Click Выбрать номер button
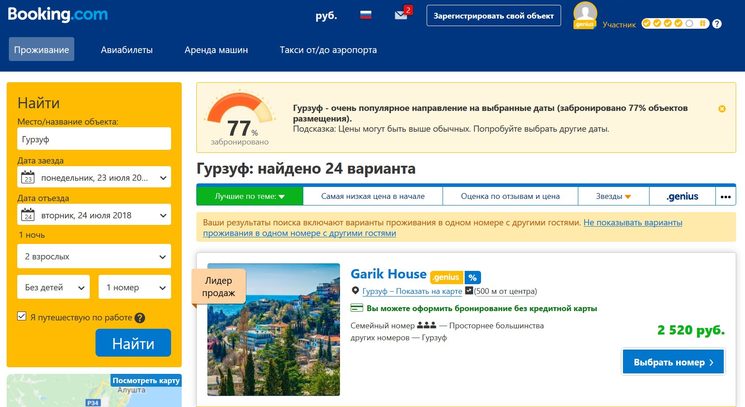The width and height of the screenshot is (745, 407). click(x=673, y=362)
